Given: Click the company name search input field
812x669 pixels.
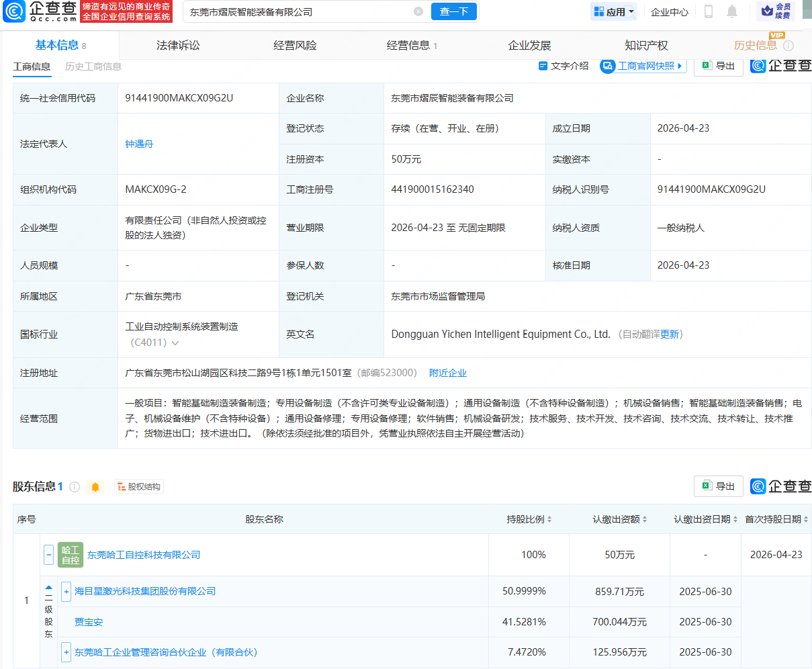Looking at the screenshot, I should click(x=296, y=11).
